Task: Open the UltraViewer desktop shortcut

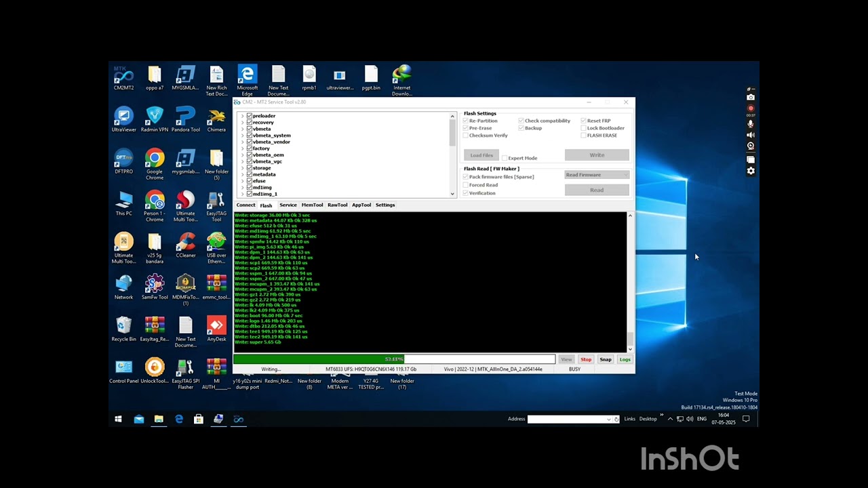Action: tap(123, 120)
